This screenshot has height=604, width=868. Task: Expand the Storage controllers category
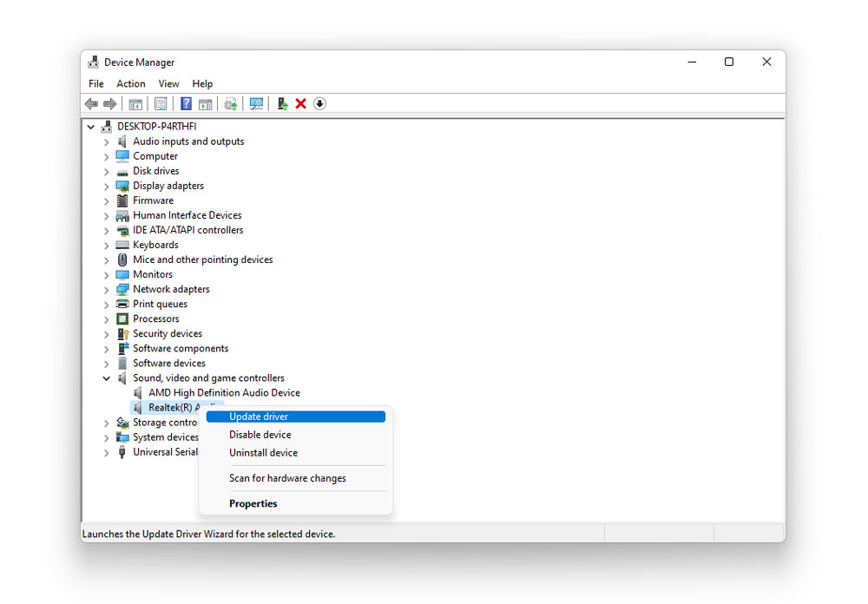pos(106,423)
